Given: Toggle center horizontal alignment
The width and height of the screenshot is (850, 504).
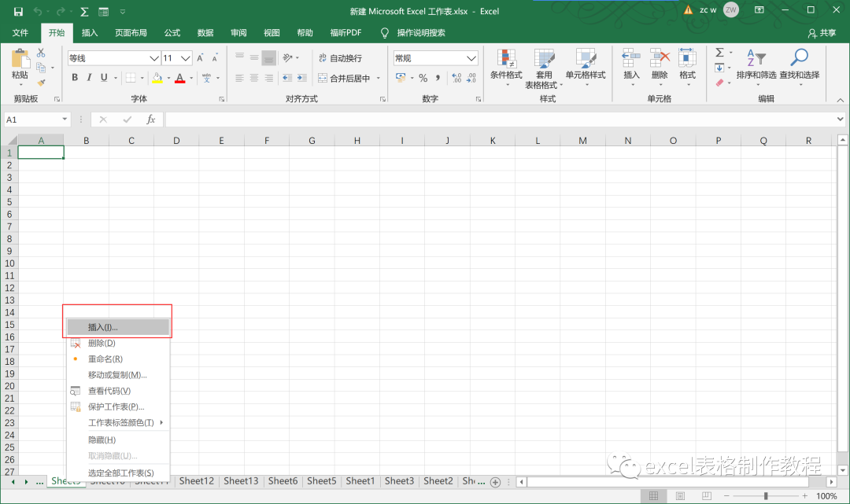Looking at the screenshot, I should coord(254,78).
